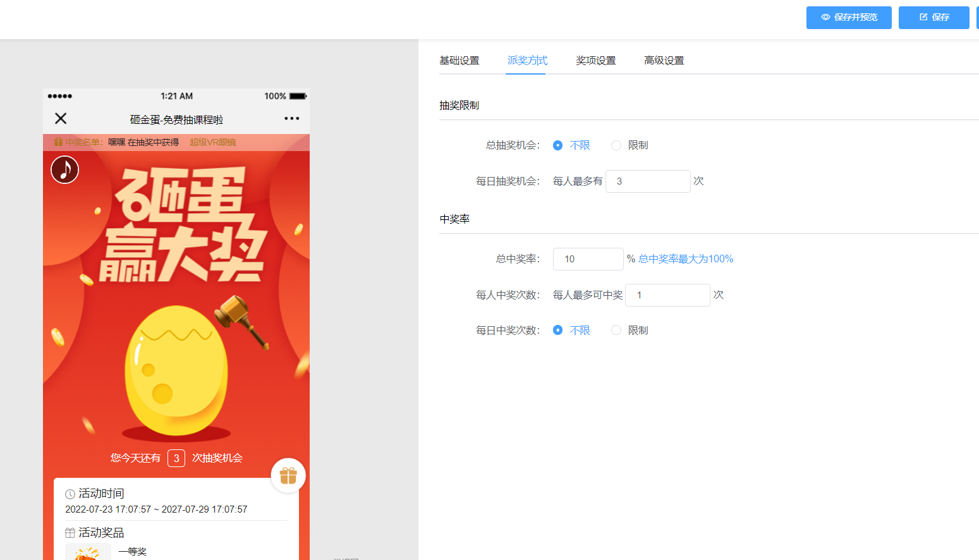979x560 pixels.
Task: Tap the gift box floating icon
Action: (x=288, y=475)
